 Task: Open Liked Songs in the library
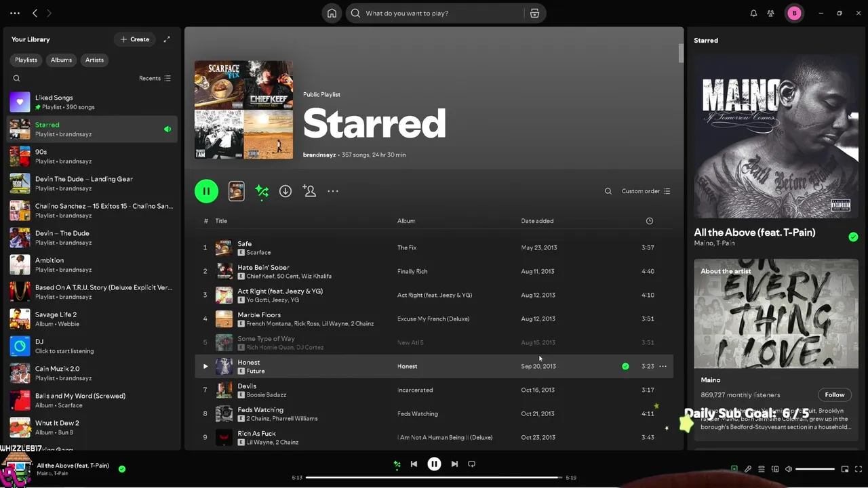point(92,102)
